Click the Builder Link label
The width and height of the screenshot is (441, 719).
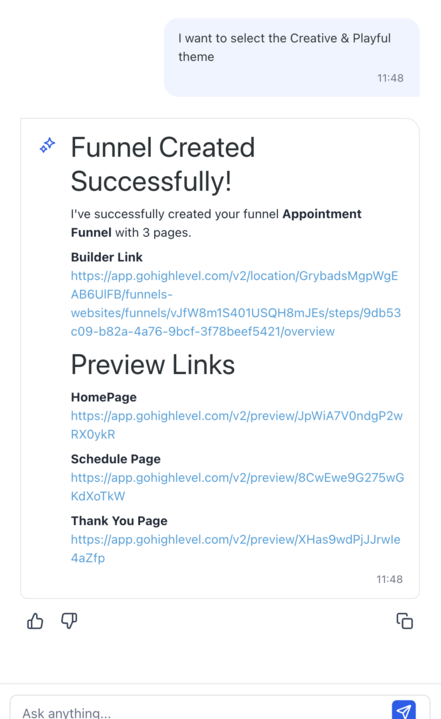[107, 257]
